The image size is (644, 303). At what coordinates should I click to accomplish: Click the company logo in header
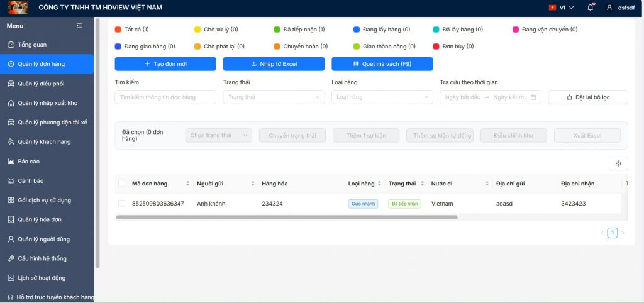pos(17,8)
